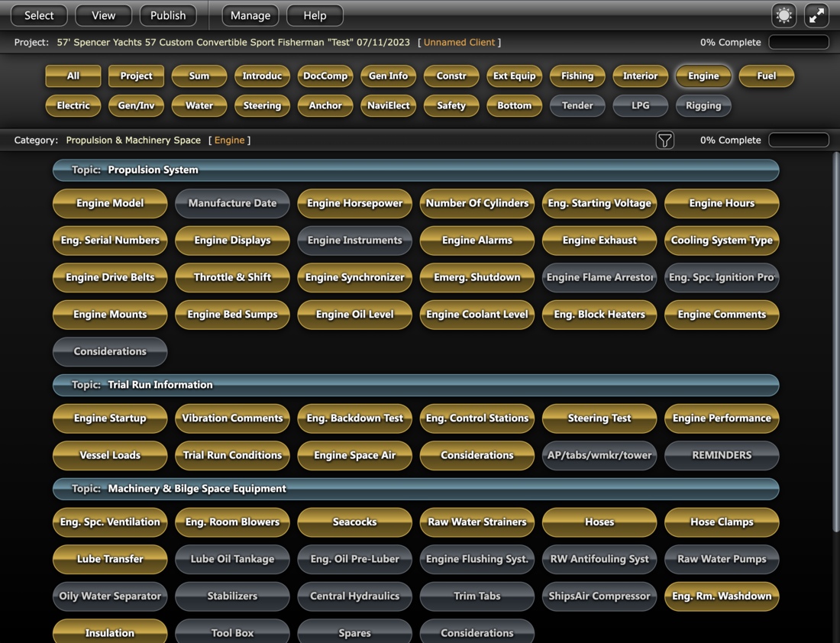Click the category completion progress bar

pyautogui.click(x=799, y=141)
